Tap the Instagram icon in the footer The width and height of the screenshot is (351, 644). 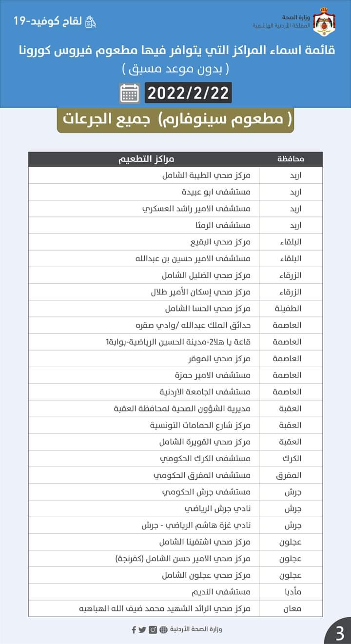coord(153,629)
